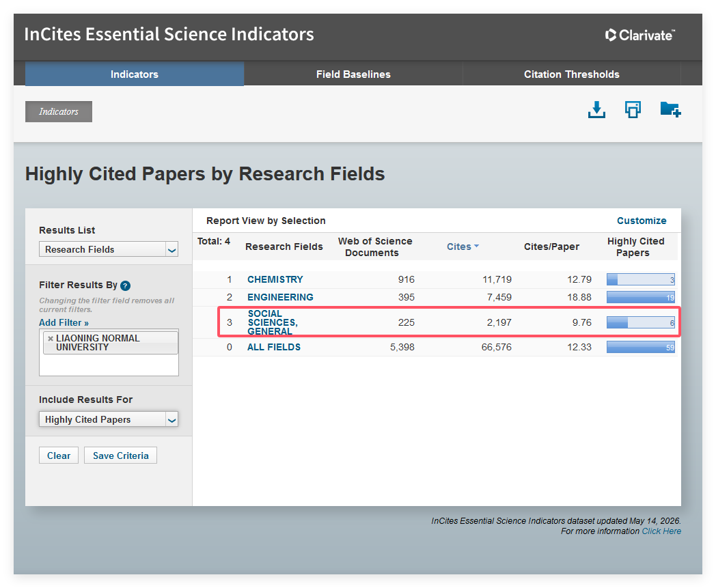This screenshot has width=716, height=588.
Task: Save report with the add-to-folder icon
Action: [x=670, y=109]
